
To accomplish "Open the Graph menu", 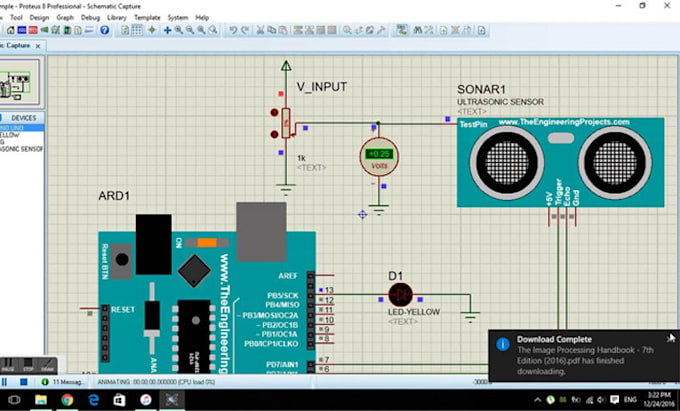I will (65, 17).
